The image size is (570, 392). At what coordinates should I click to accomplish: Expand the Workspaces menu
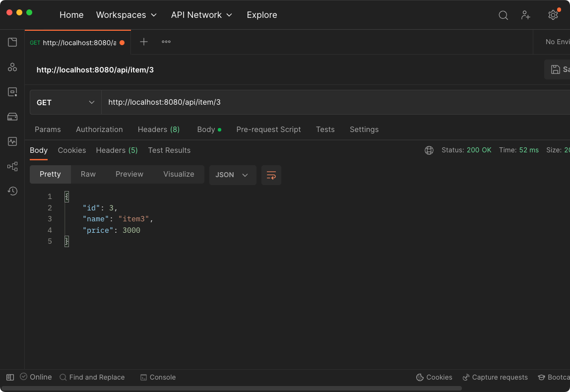[x=126, y=15]
